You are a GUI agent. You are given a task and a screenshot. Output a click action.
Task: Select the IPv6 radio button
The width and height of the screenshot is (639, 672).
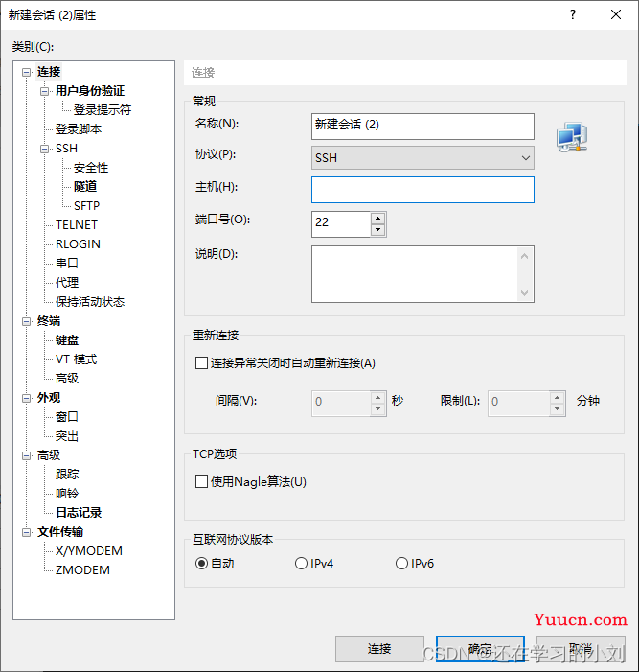pos(401,563)
